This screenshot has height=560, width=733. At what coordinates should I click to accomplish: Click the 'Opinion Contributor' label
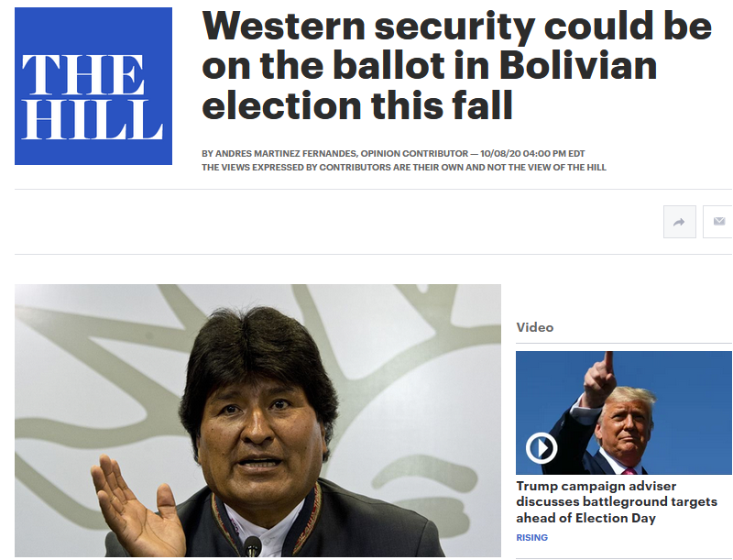pos(414,153)
